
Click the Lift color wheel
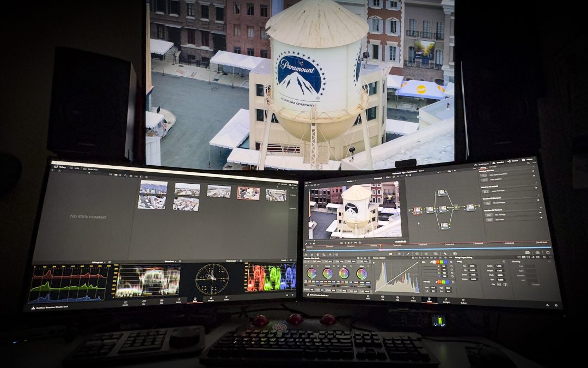(311, 273)
